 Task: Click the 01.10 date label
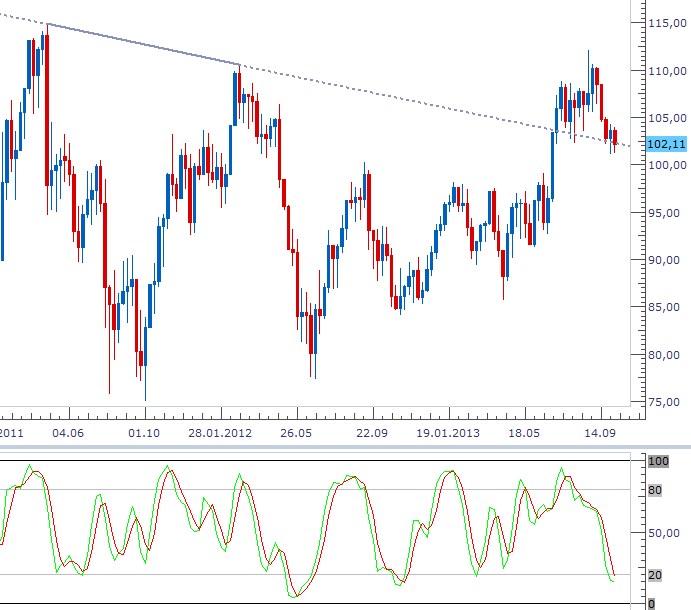coord(145,433)
